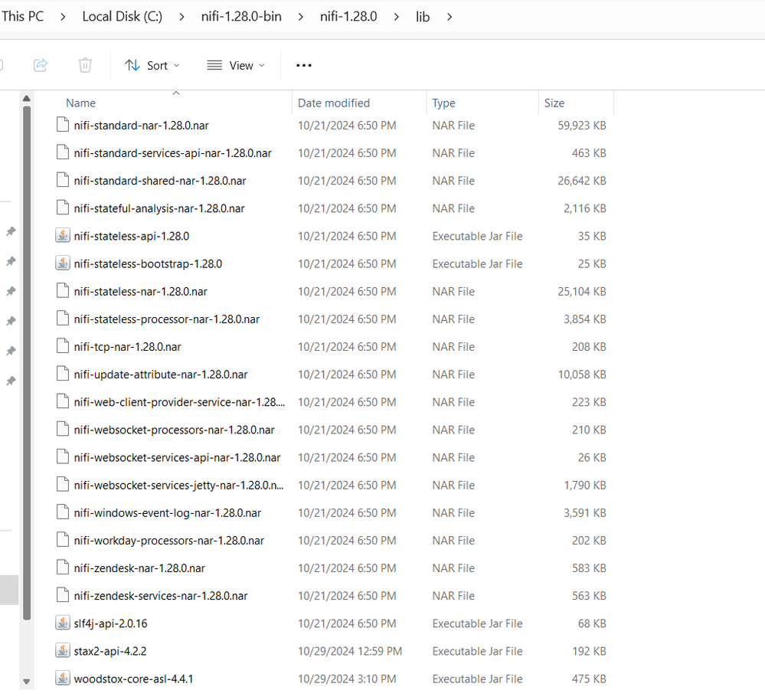Click file name nifi-workday-processors-nar-1.28.0.nar
The height and width of the screenshot is (700, 765).
tap(168, 541)
